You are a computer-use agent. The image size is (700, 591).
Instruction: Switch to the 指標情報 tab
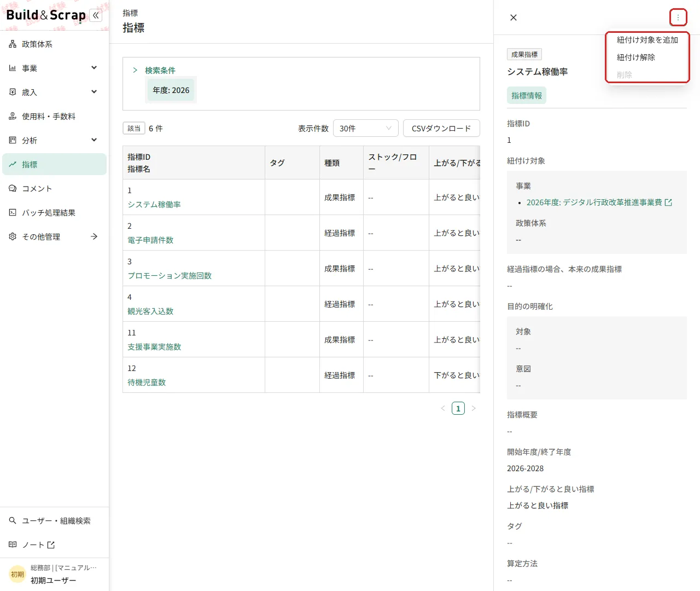click(527, 96)
